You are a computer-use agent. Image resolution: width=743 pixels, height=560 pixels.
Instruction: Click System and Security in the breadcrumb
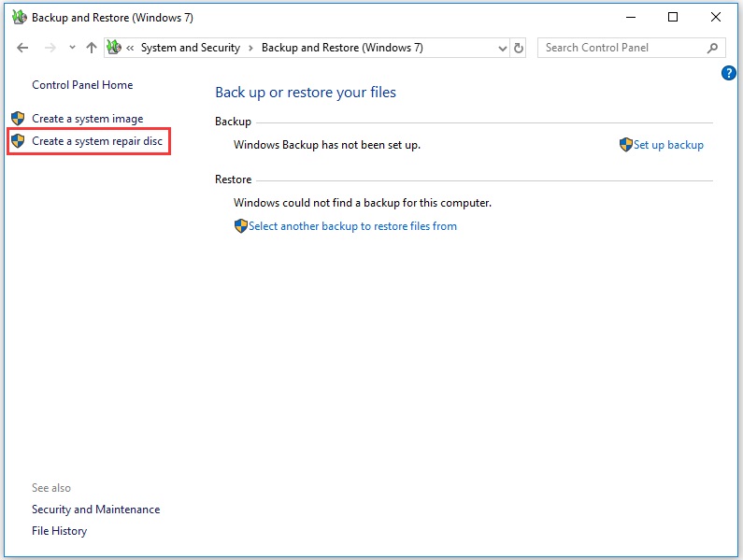(x=191, y=48)
